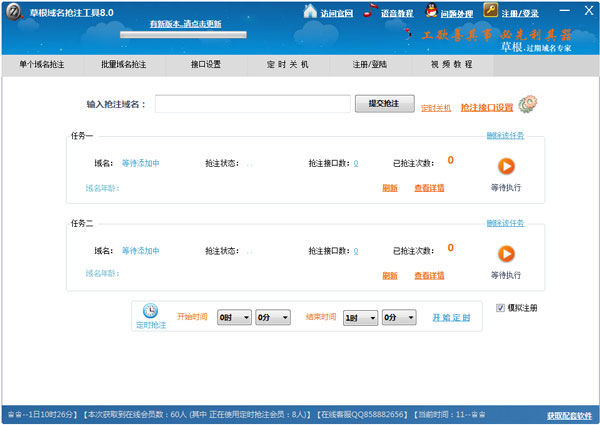Open the 定时关机 tab
600x425 pixels.
coord(288,65)
